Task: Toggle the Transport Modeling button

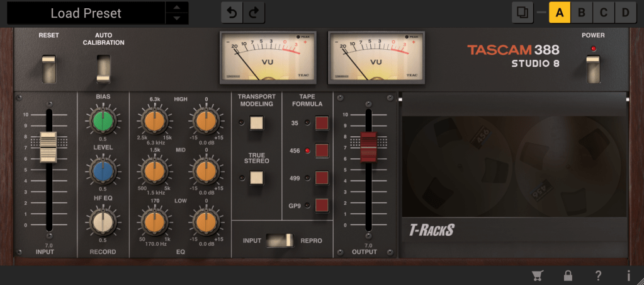Action: (256, 122)
